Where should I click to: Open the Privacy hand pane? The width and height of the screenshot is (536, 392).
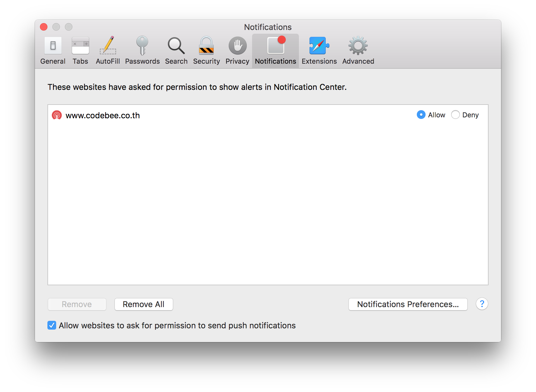(237, 51)
